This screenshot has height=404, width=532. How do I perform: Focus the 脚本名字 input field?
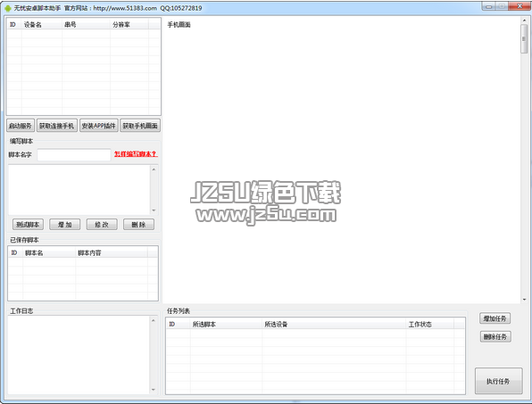click(74, 155)
